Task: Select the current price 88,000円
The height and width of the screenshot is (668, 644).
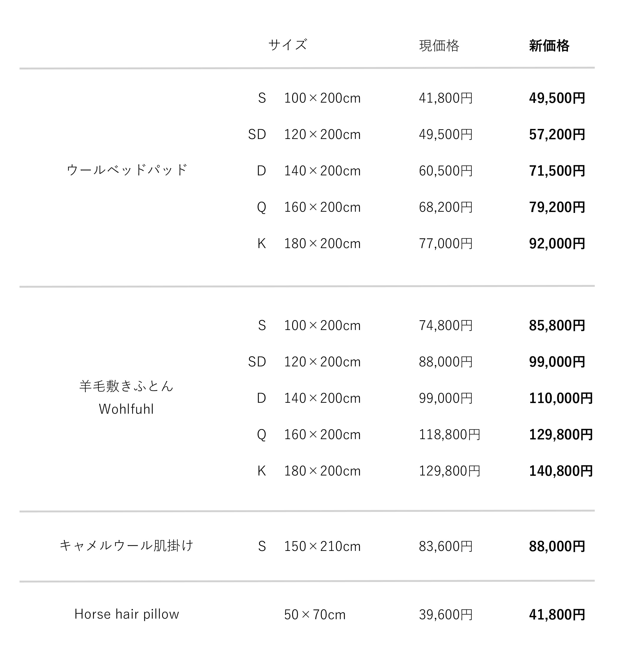Action: (446, 362)
